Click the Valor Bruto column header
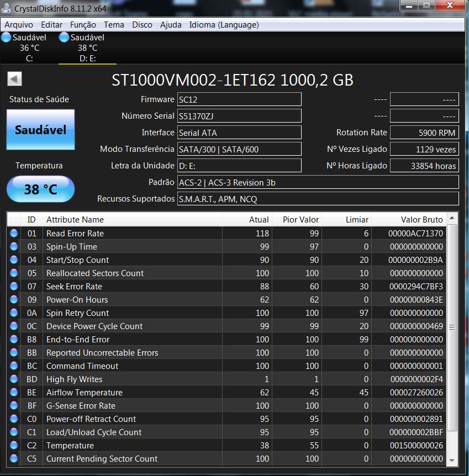Viewport: 469px width, 476px height. tap(409, 219)
